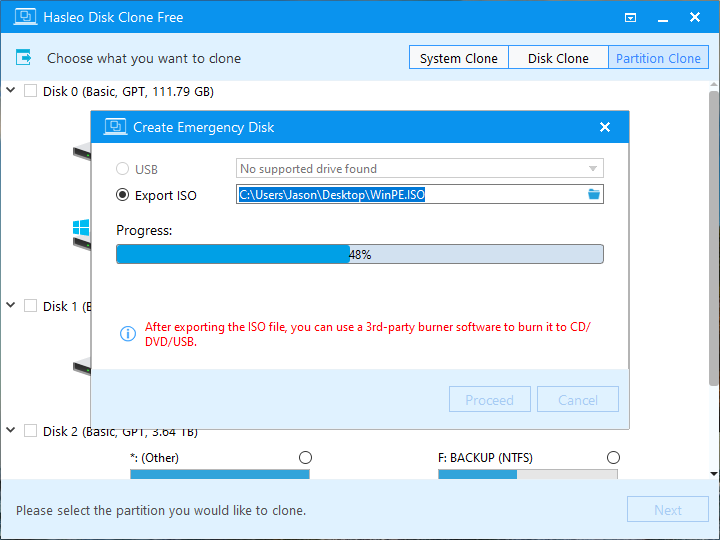Click the blue info icon near the note
The width and height of the screenshot is (720, 540).
point(128,333)
